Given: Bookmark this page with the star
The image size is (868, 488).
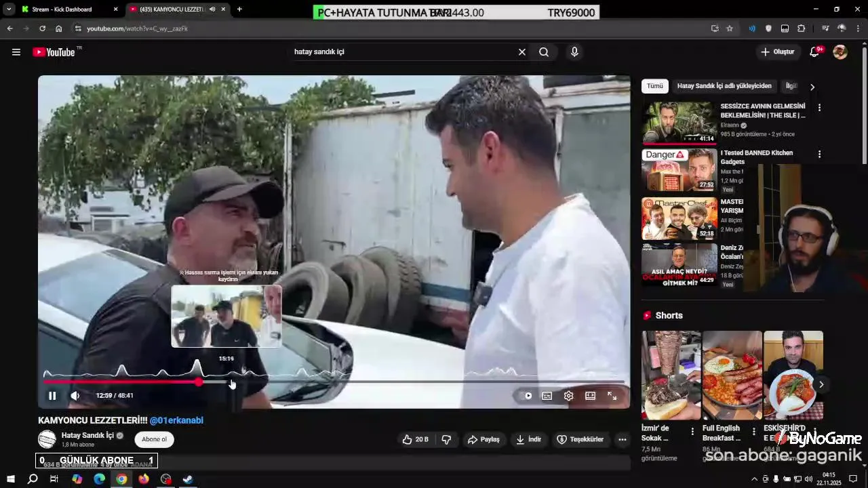Looking at the screenshot, I should coord(730,28).
